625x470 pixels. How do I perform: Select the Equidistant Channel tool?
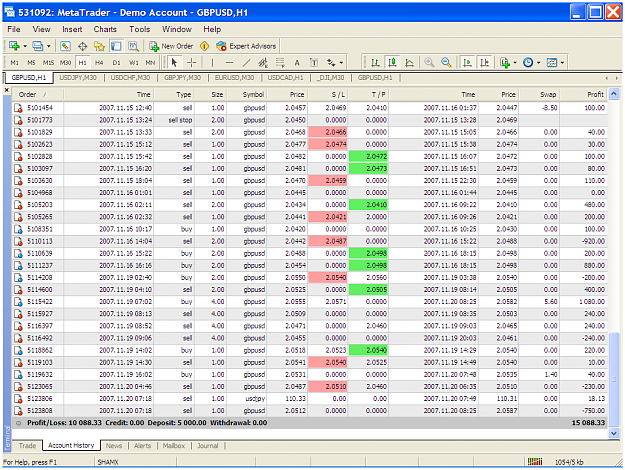tap(263, 63)
